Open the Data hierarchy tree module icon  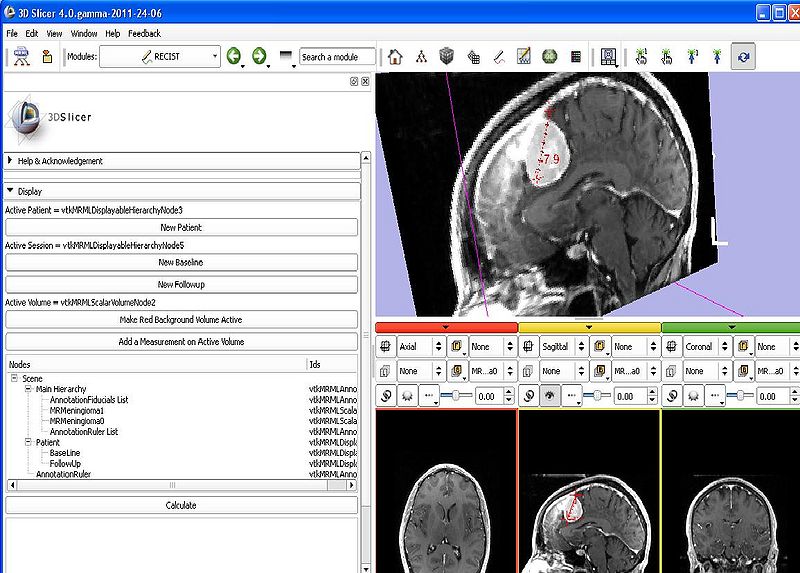pos(421,57)
